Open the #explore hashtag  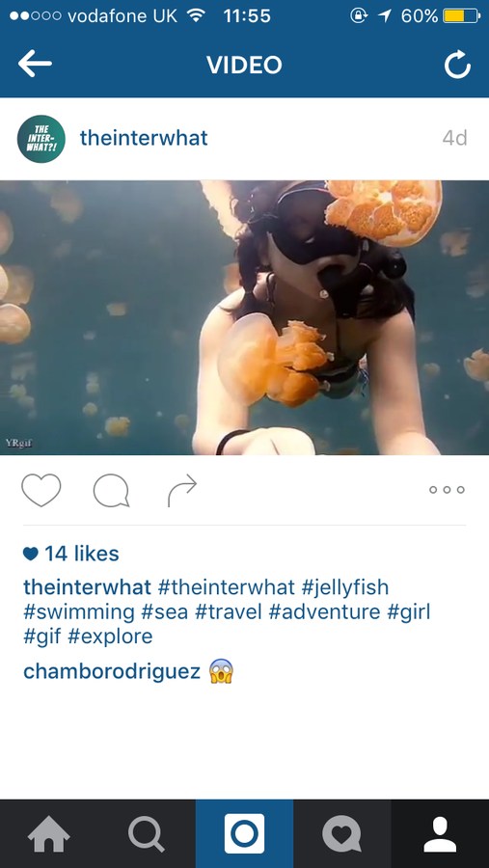[110, 637]
